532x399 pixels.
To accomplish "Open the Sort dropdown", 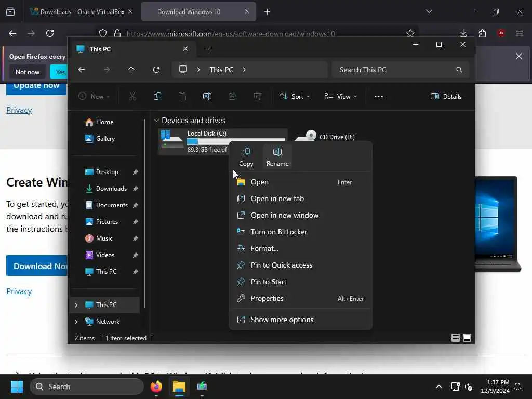I will (x=295, y=97).
